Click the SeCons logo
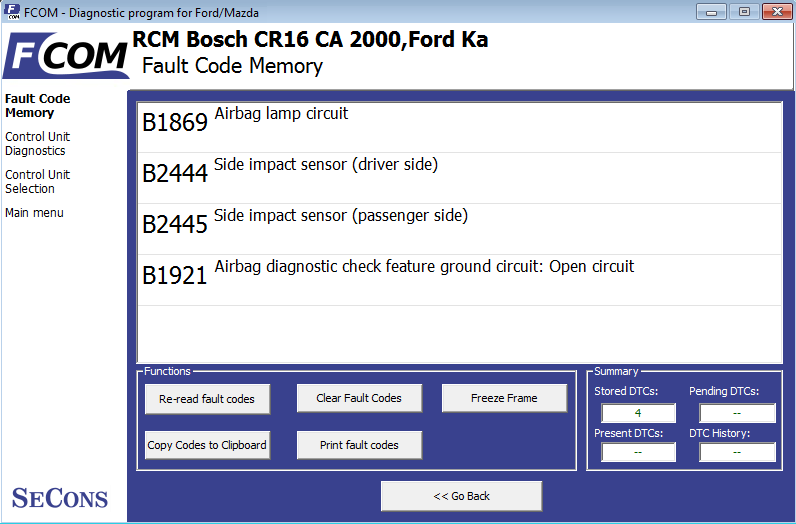The image size is (796, 524). click(x=60, y=498)
